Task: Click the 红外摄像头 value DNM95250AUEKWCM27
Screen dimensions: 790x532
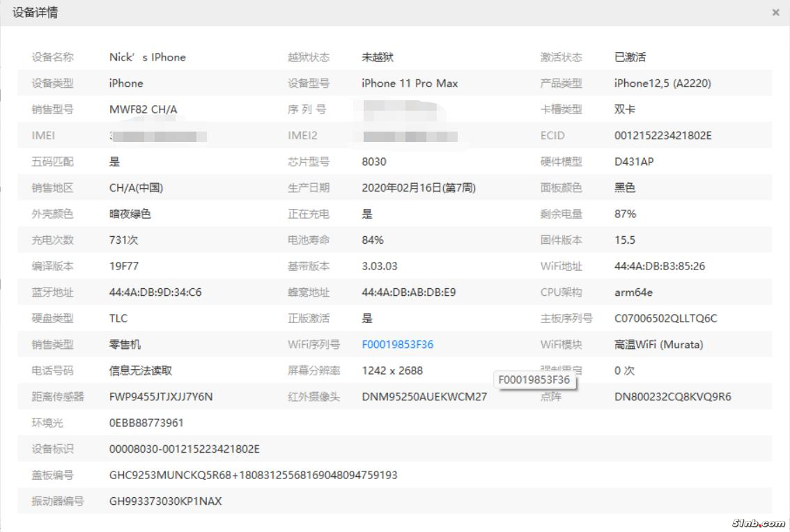Action: (424, 397)
